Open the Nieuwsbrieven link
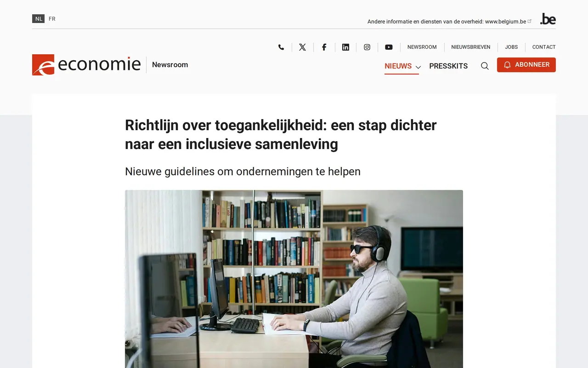The width and height of the screenshot is (588, 368). [471, 47]
